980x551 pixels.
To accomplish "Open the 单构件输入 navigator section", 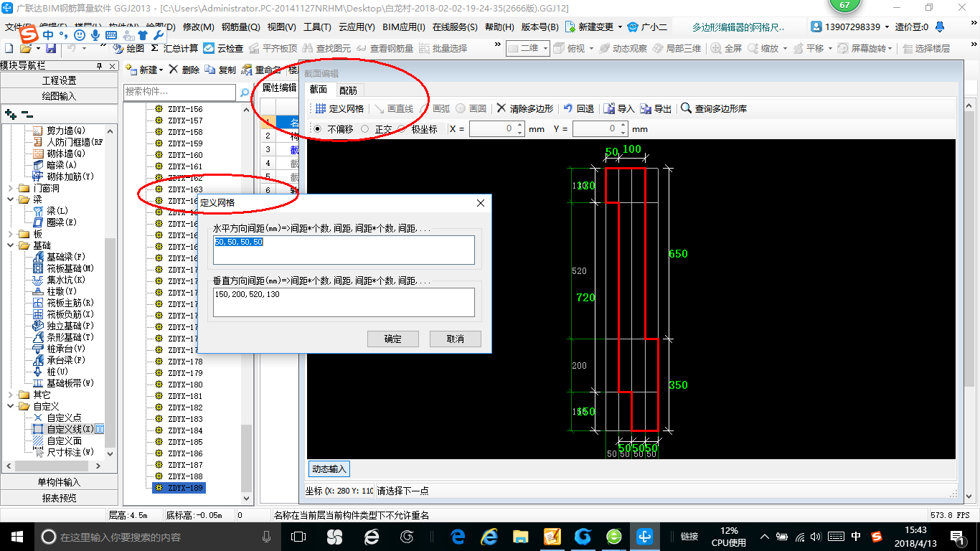I will coord(59,482).
